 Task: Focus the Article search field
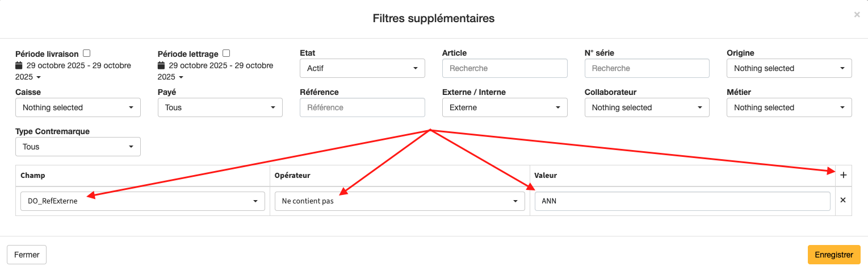505,68
